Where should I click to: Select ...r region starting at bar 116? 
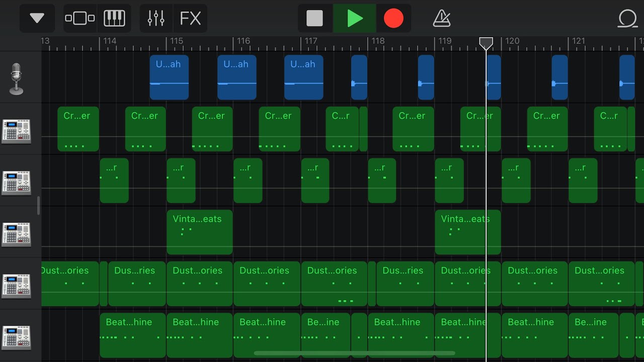248,180
